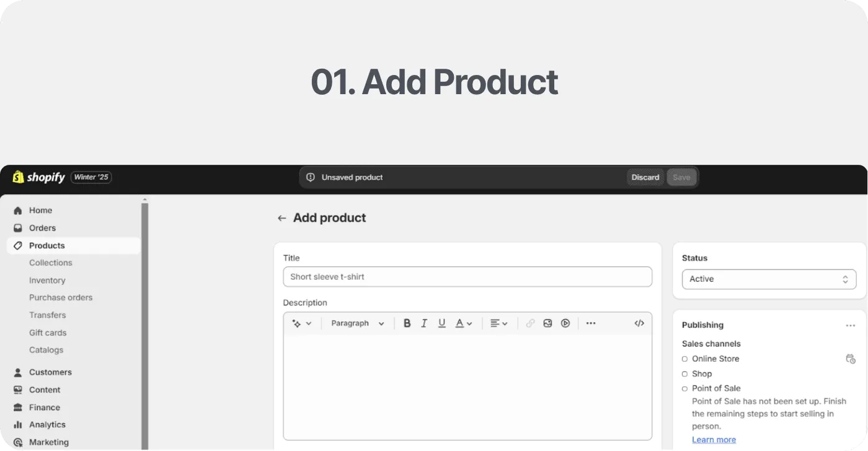Check the Shop sales channel
This screenshot has width=868, height=451.
pos(684,374)
